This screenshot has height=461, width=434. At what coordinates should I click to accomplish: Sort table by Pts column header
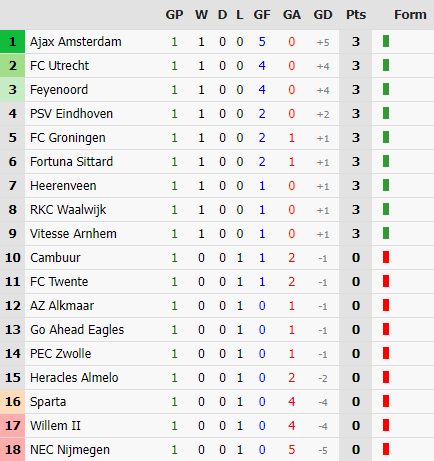[356, 15]
